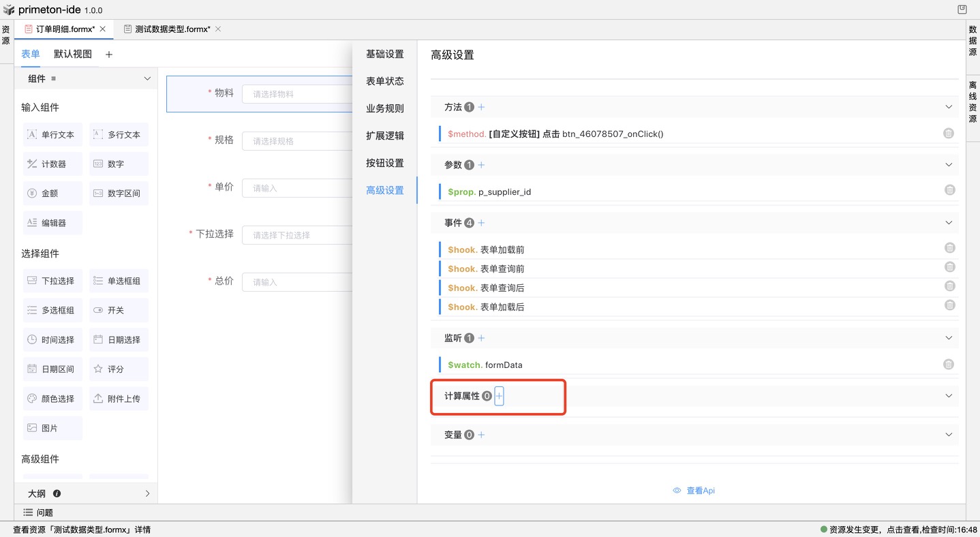Open the 查看Api link

(x=694, y=491)
